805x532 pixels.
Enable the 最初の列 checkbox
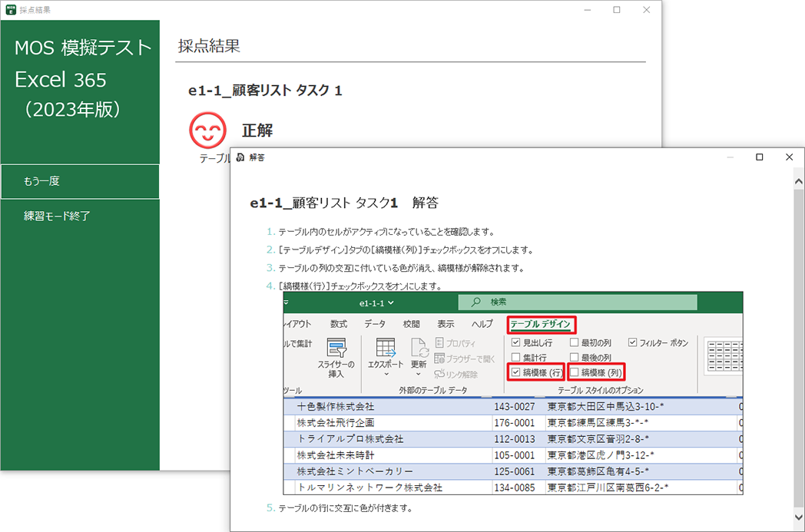575,342
